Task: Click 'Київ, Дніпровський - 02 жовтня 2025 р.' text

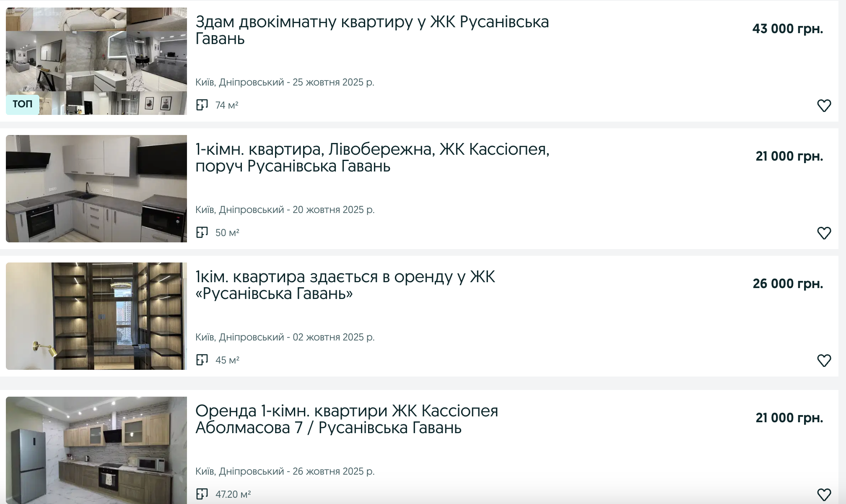Action: tap(285, 337)
